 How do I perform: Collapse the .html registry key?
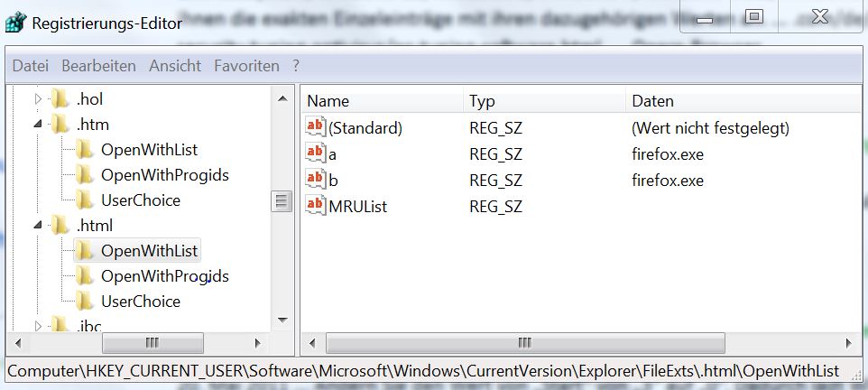tap(38, 225)
